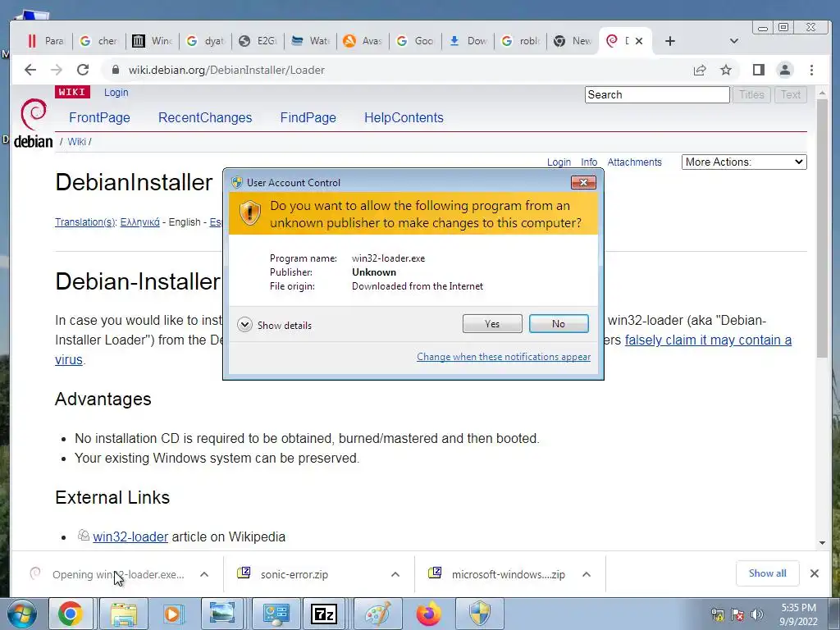
Task: Switch to the dyat Google tab
Action: click(x=205, y=41)
